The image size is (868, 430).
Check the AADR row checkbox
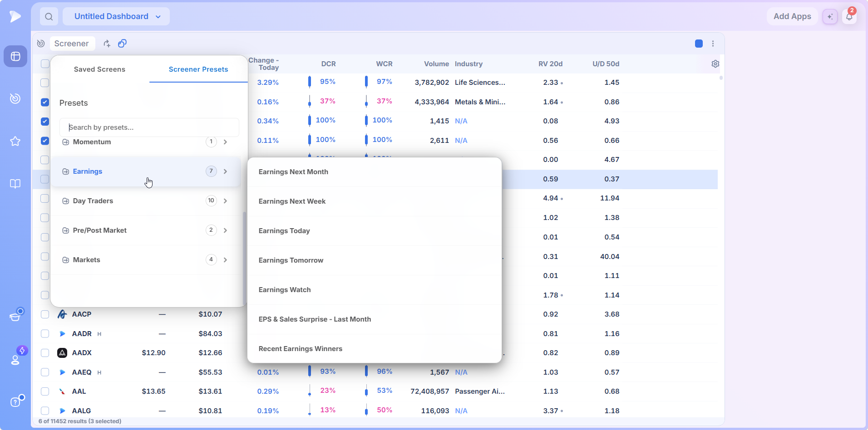click(x=45, y=334)
